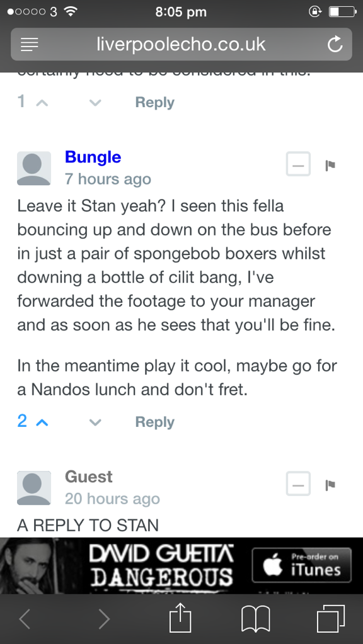
Task: Reload the liverpoolecho.co.uk page
Action: [x=335, y=44]
